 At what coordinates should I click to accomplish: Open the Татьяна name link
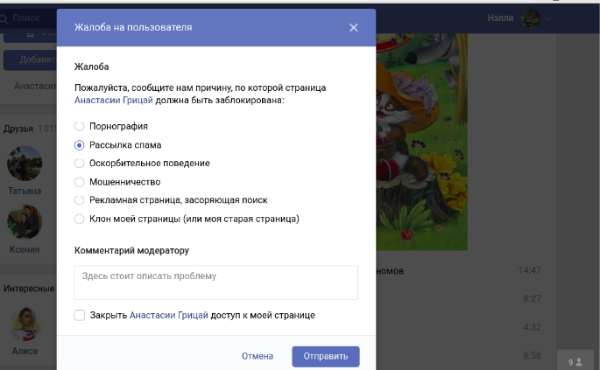[24, 191]
